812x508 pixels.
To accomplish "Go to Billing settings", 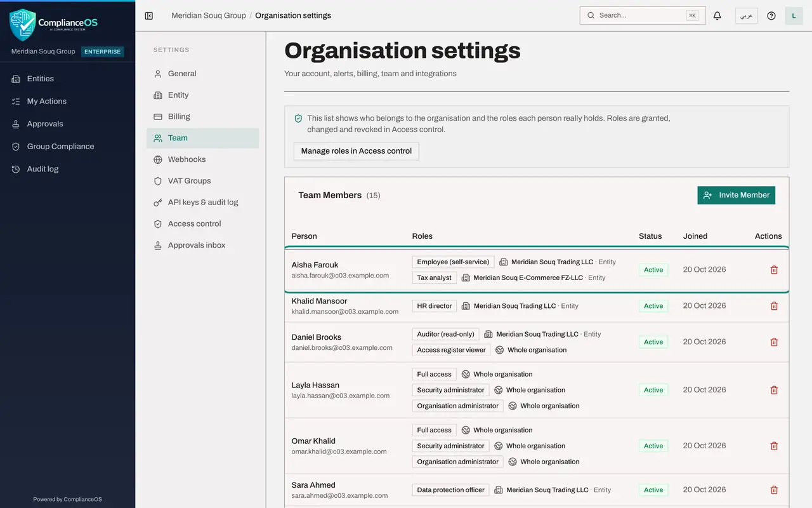I will pyautogui.click(x=203, y=117).
